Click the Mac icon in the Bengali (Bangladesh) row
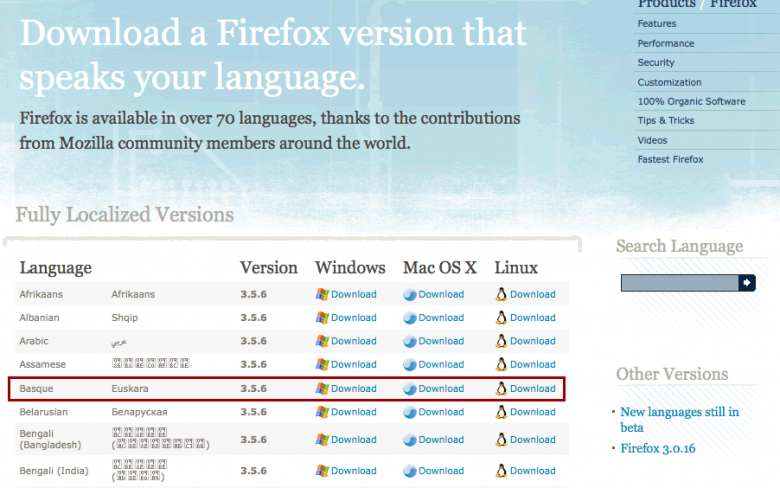 point(409,440)
